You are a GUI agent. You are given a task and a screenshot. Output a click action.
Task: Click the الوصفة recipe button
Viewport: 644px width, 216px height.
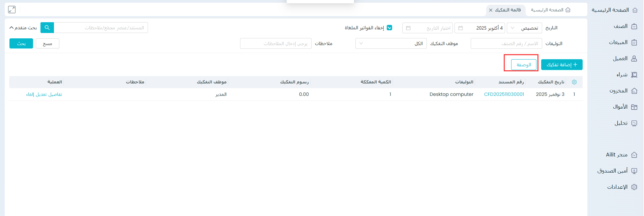tap(524, 65)
